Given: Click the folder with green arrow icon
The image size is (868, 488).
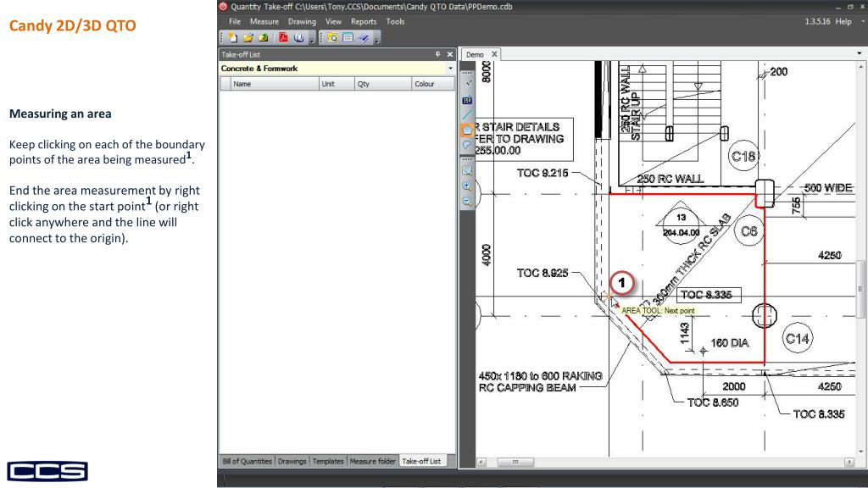Looking at the screenshot, I should pyautogui.click(x=263, y=37).
